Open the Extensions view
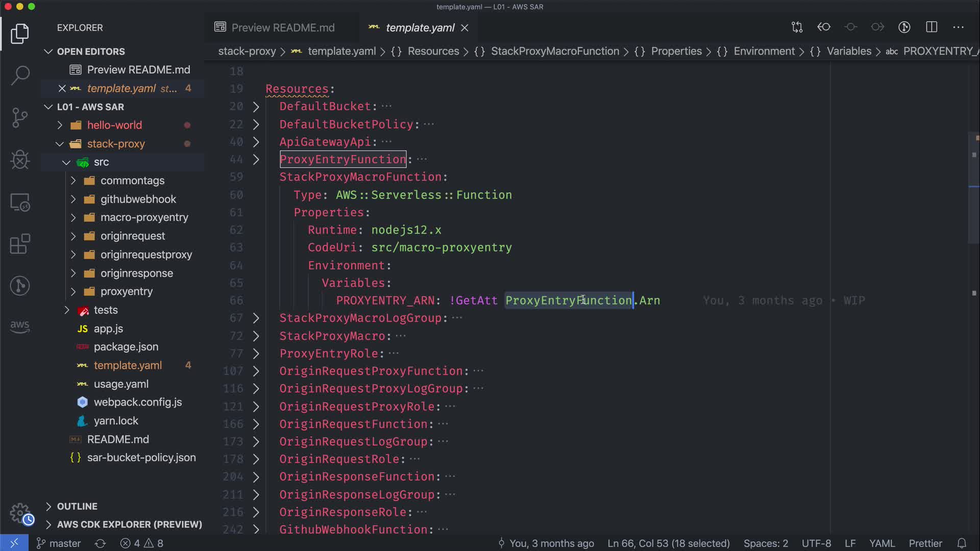 20,244
